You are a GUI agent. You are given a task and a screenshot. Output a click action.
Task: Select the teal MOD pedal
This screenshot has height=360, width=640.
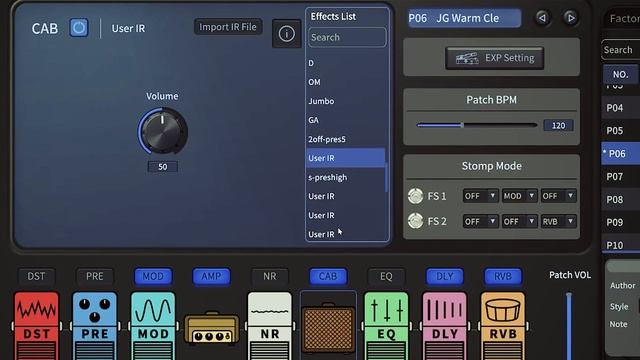[x=153, y=326]
